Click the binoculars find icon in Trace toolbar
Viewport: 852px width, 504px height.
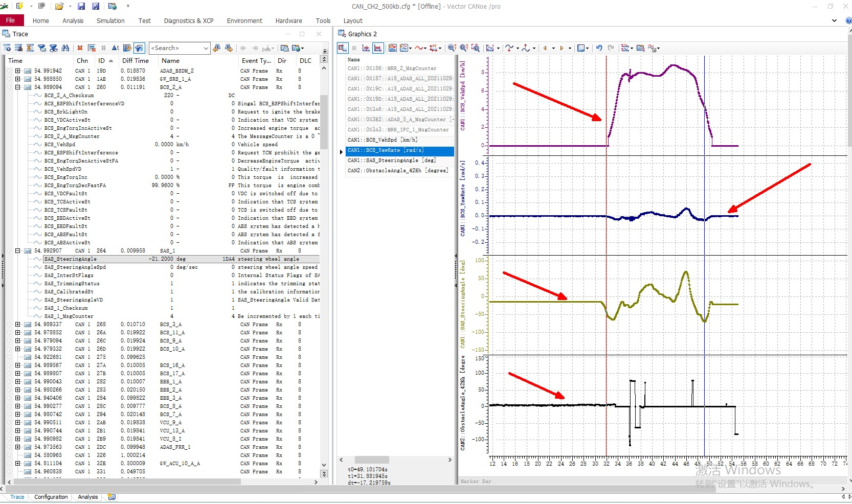pyautogui.click(x=65, y=48)
